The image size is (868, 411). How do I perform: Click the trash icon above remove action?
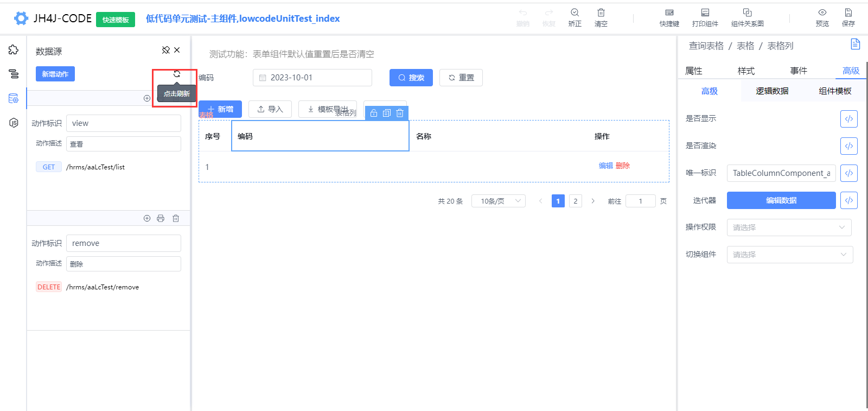176,218
